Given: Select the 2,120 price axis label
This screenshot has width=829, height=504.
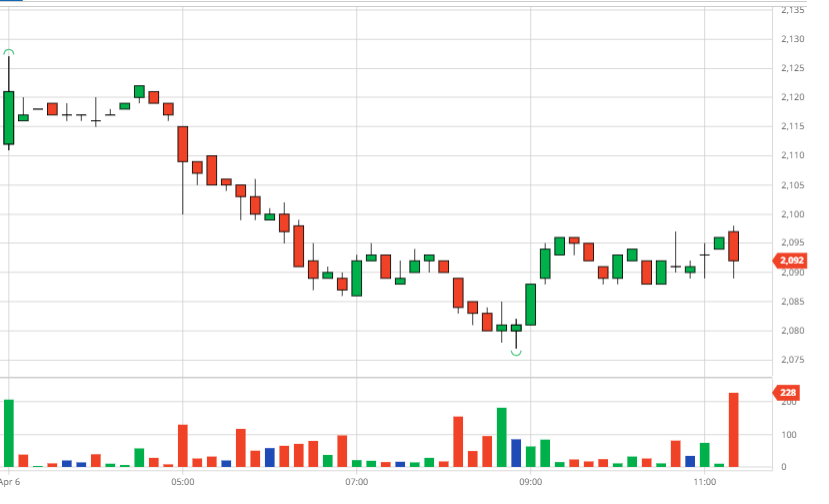Looking at the screenshot, I should click(x=793, y=97).
